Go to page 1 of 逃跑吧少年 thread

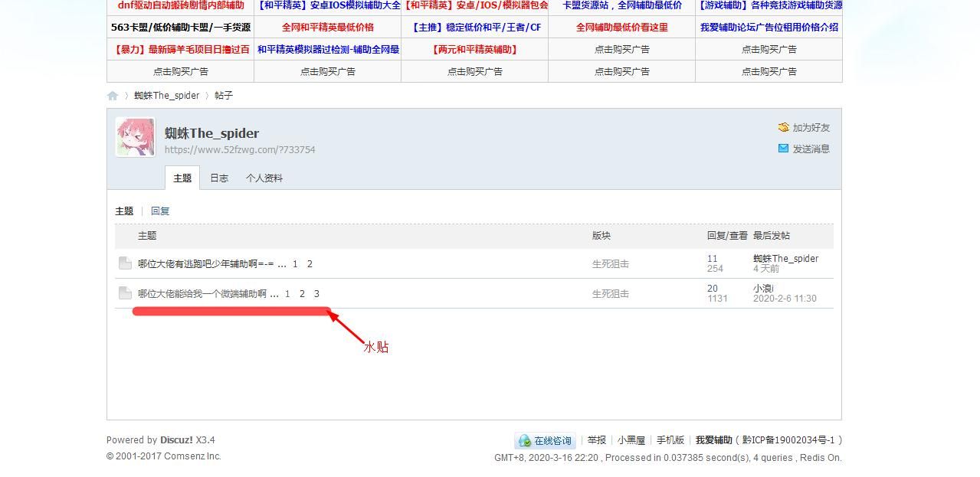[295, 264]
